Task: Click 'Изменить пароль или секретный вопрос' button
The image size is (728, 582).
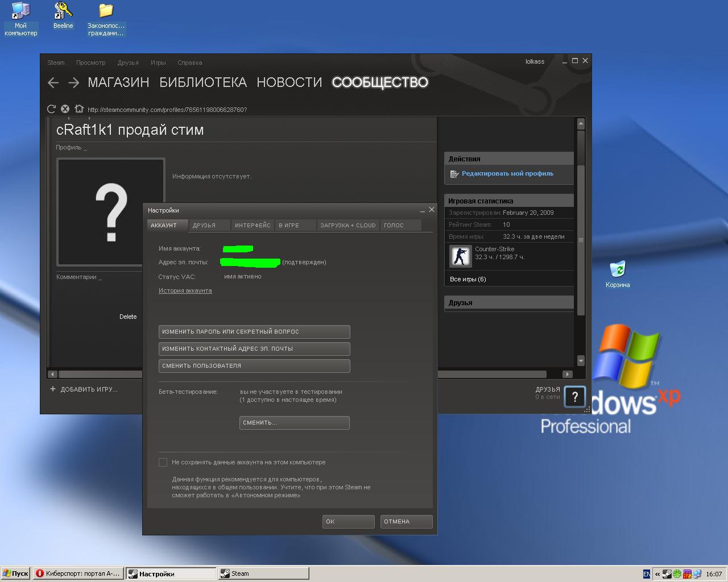Action: [x=254, y=332]
